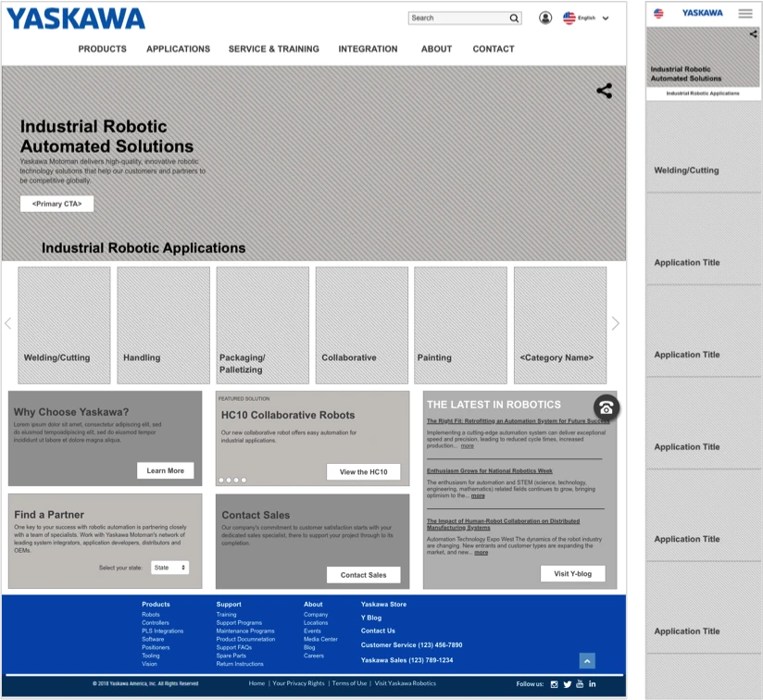Click Visit Yaskawa Robotics bottom link

406,683
